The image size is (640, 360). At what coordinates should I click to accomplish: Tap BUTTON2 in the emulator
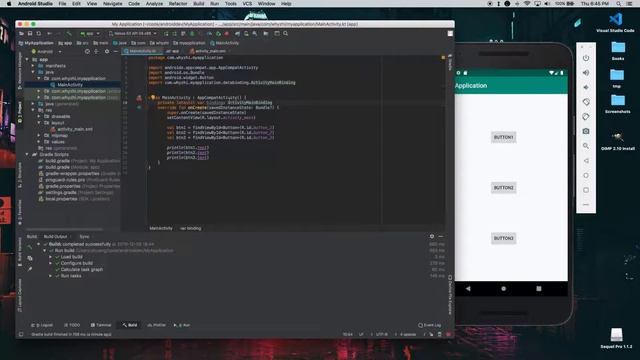[x=503, y=188]
